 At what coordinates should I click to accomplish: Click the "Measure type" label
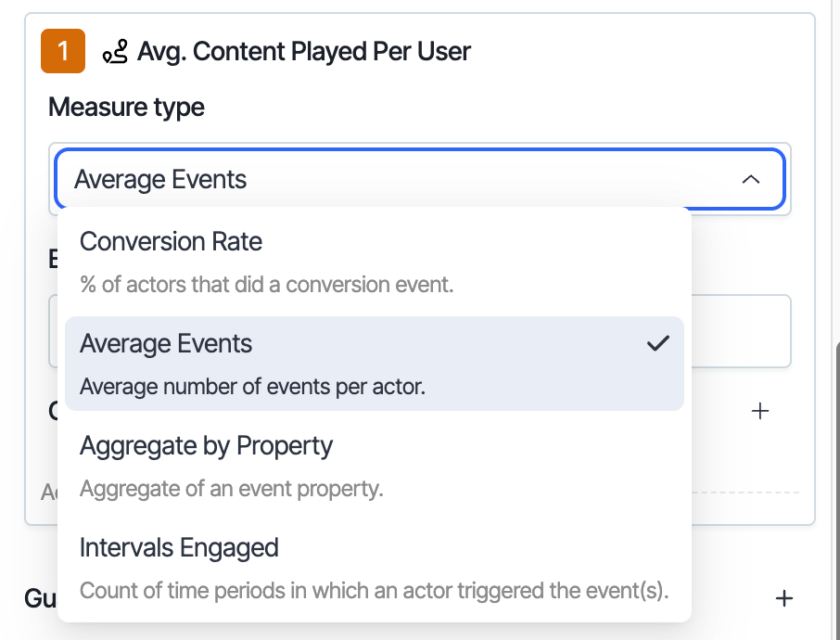coord(126,108)
